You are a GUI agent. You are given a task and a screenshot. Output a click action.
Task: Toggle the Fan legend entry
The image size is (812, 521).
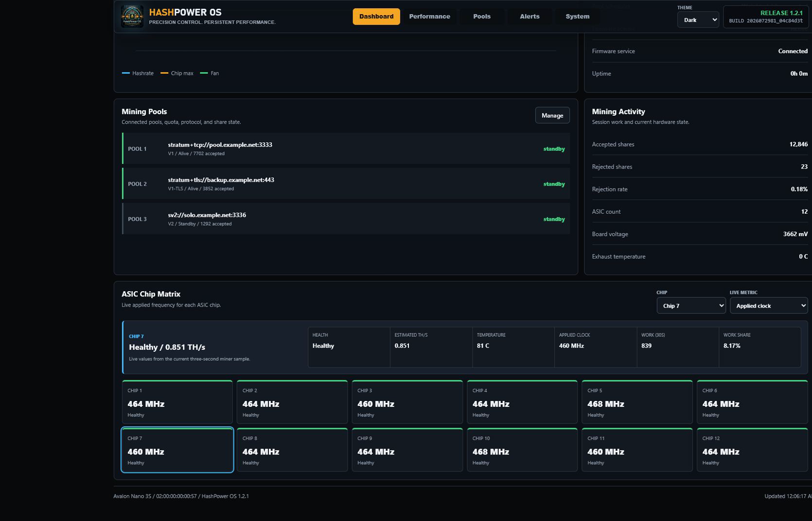(210, 73)
